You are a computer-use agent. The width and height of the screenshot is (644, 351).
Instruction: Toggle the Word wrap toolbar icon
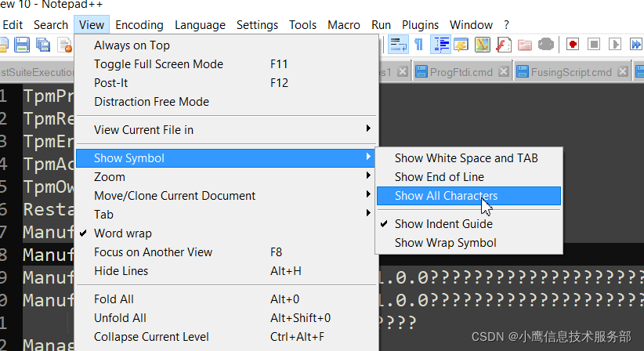click(399, 45)
